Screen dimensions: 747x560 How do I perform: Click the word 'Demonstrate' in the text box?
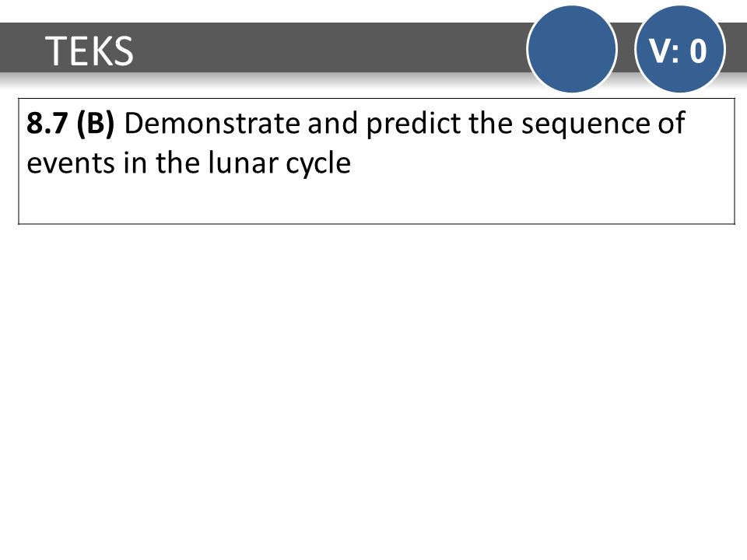click(212, 123)
